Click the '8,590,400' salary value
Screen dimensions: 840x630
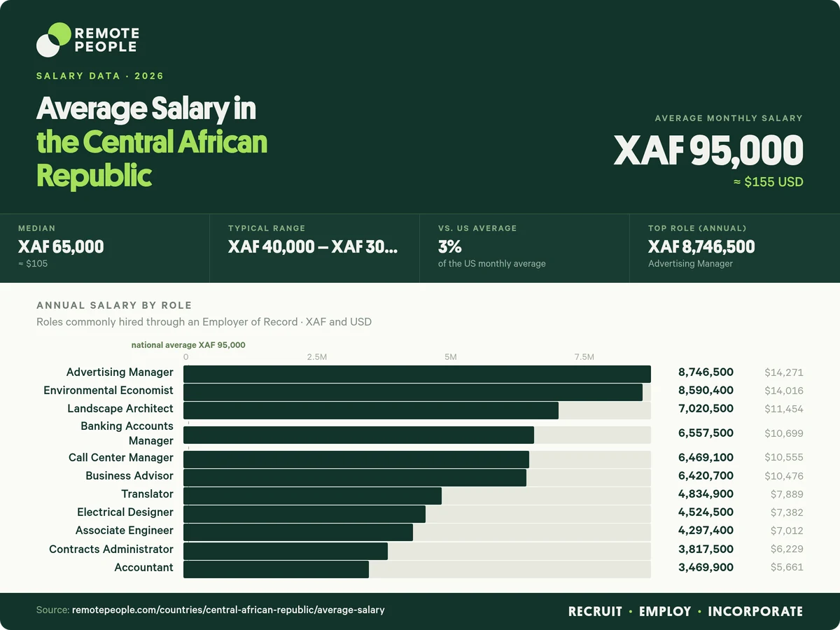(x=706, y=391)
